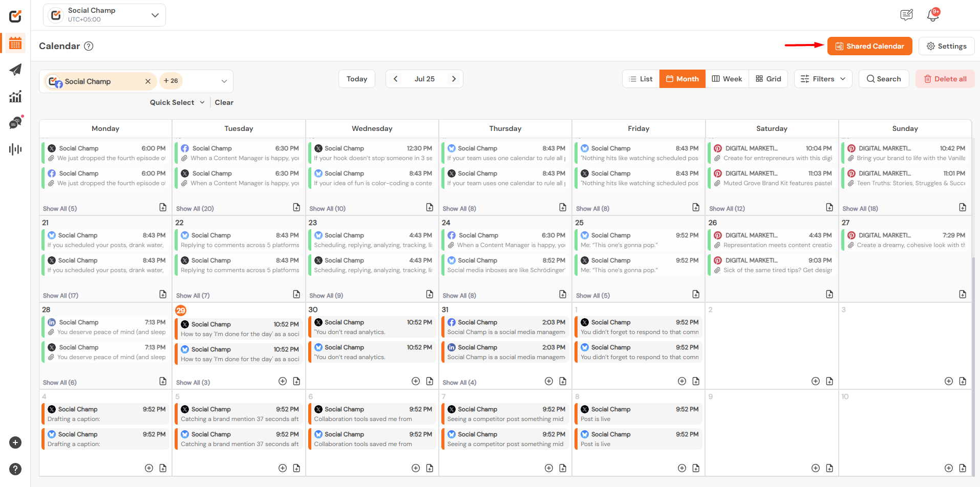The height and width of the screenshot is (487, 980).
Task: Click Delete all button
Action: (x=945, y=79)
